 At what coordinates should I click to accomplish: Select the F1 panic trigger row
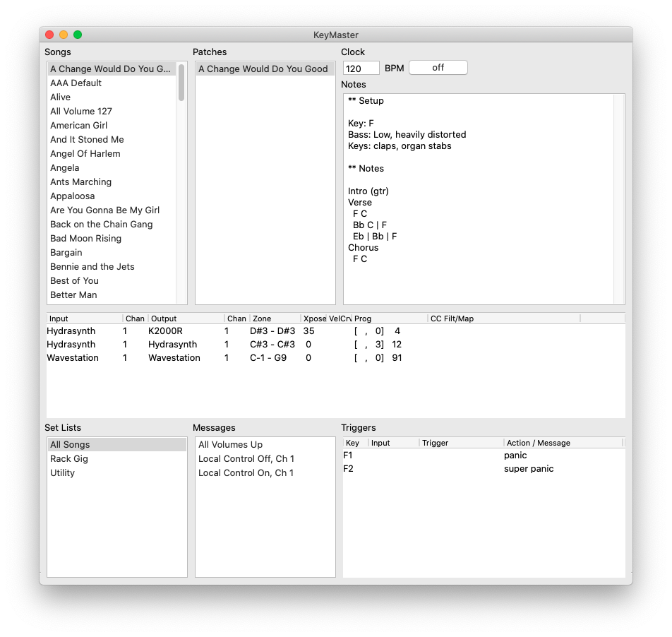(x=484, y=456)
